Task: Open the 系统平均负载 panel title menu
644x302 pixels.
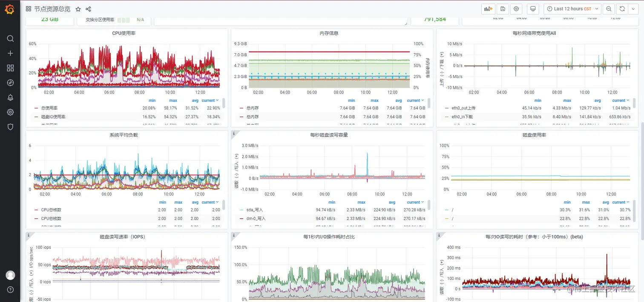Action: click(x=124, y=135)
